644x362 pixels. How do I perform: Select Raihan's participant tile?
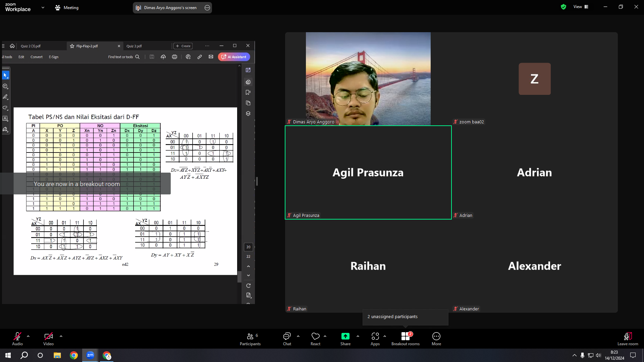pos(368,266)
